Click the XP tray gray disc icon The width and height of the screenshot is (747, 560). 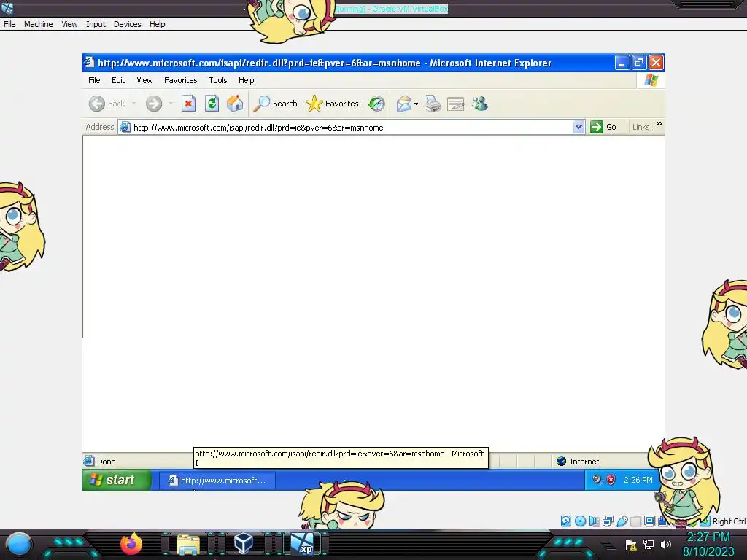click(x=597, y=480)
